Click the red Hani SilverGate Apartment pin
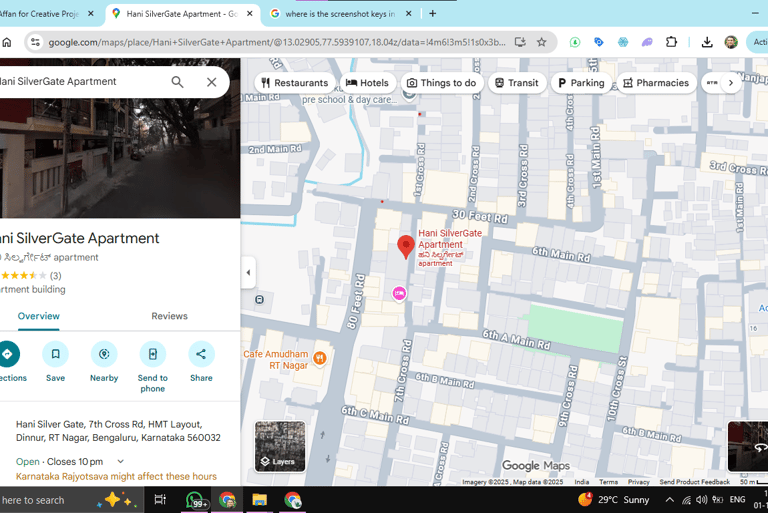The width and height of the screenshot is (768, 513). pyautogui.click(x=406, y=247)
